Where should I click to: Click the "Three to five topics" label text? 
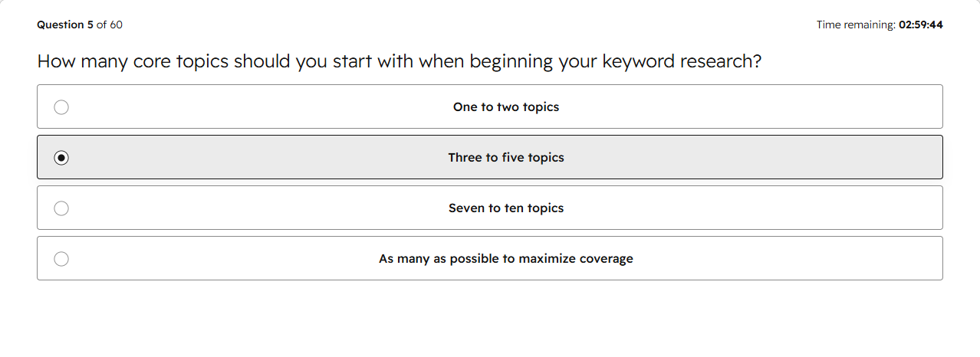(506, 158)
